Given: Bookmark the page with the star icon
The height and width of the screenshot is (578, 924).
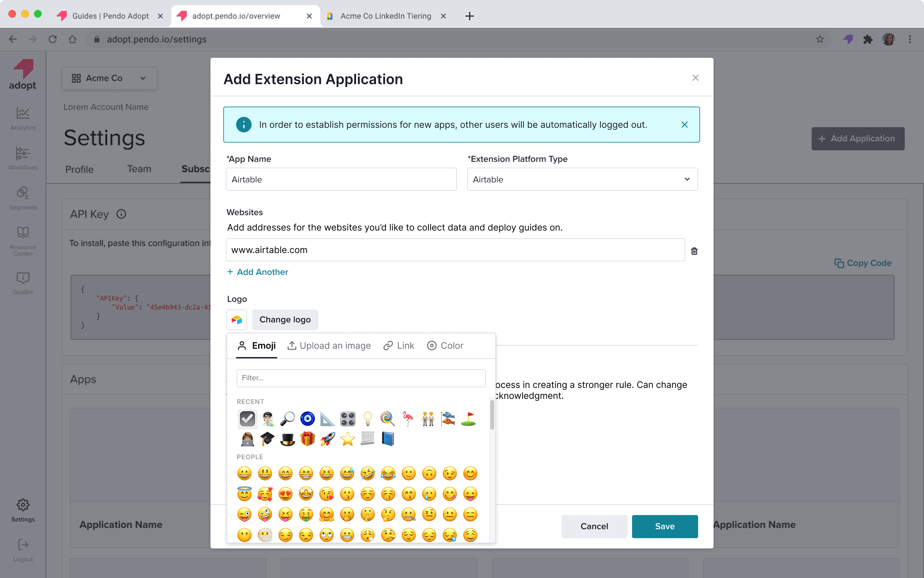Looking at the screenshot, I should (x=820, y=39).
